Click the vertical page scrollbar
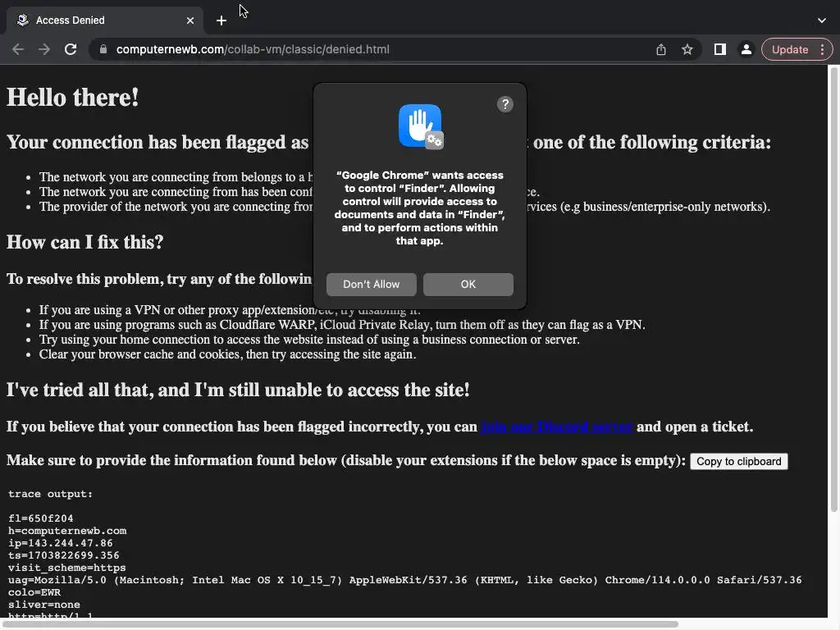 pyautogui.click(x=834, y=290)
